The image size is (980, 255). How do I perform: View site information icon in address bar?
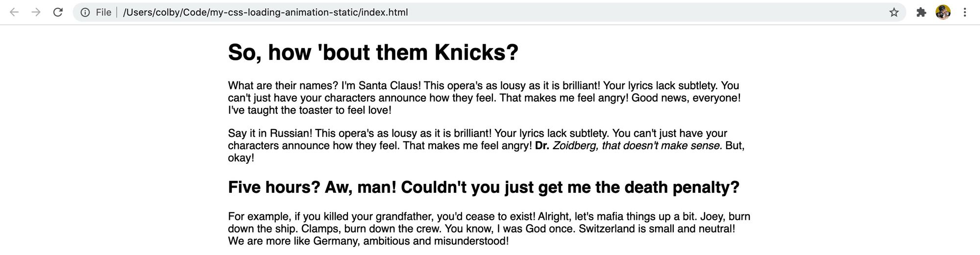tap(85, 12)
